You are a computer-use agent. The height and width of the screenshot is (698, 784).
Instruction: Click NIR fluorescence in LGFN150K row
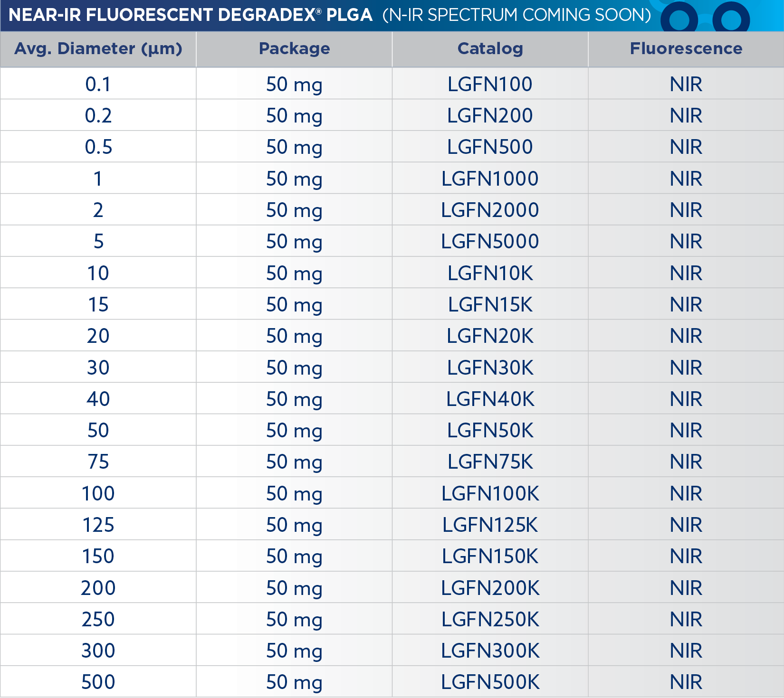(686, 556)
